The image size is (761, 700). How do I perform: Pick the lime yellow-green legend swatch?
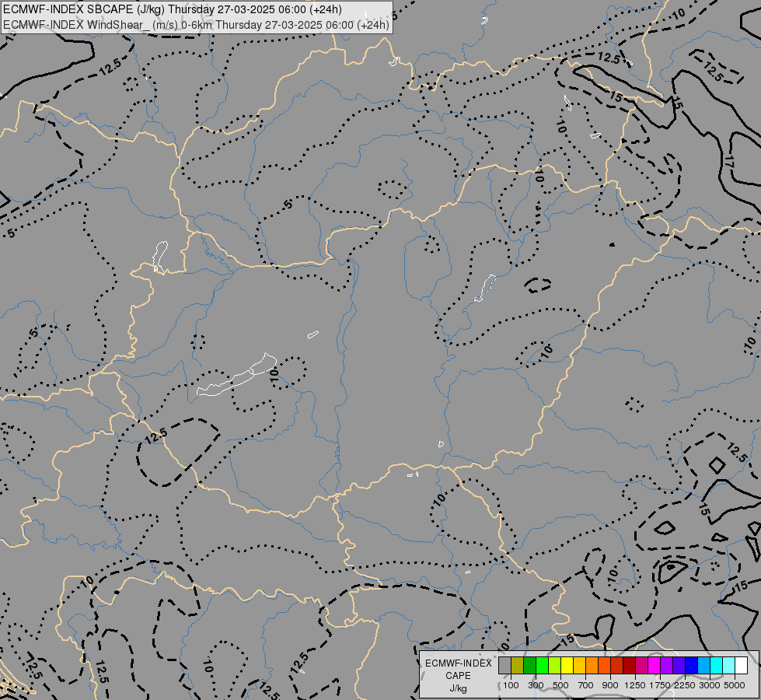[554, 666]
